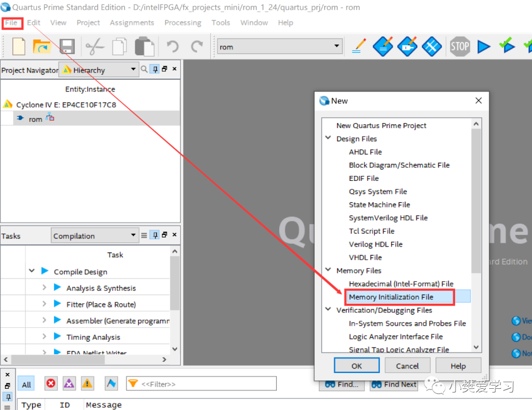Image resolution: width=532 pixels, height=410 pixels.
Task: Toggle the Project Navigator pin button
Action: coord(155,69)
